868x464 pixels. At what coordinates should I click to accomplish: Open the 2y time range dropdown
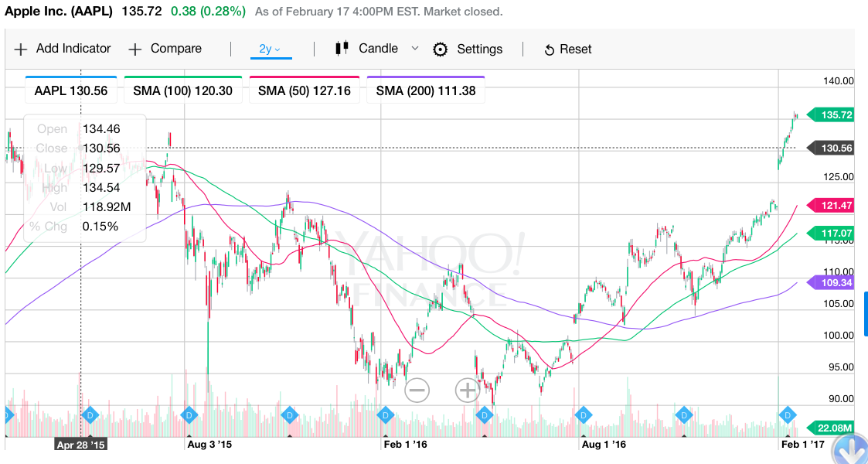(271, 49)
